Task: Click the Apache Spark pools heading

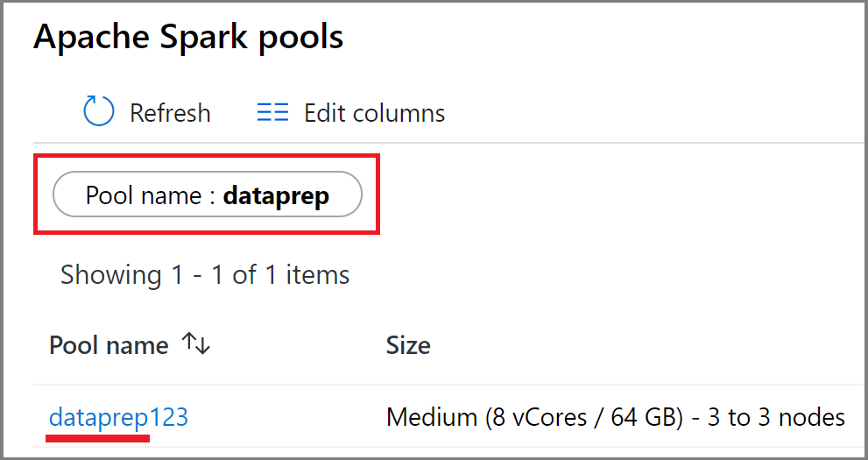Action: 188,37
